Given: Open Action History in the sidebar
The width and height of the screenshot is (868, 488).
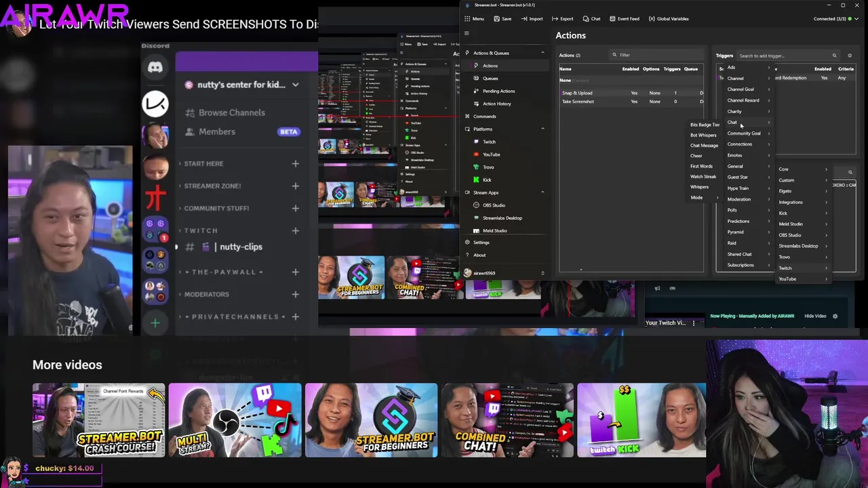Looking at the screenshot, I should pyautogui.click(x=496, y=104).
